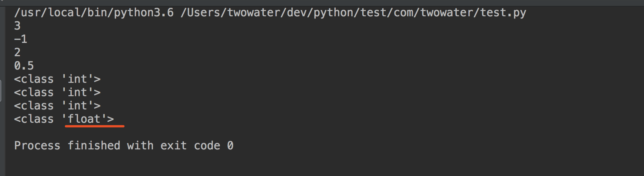Click the output line showing -1
This screenshot has width=644, height=176.
(21, 39)
